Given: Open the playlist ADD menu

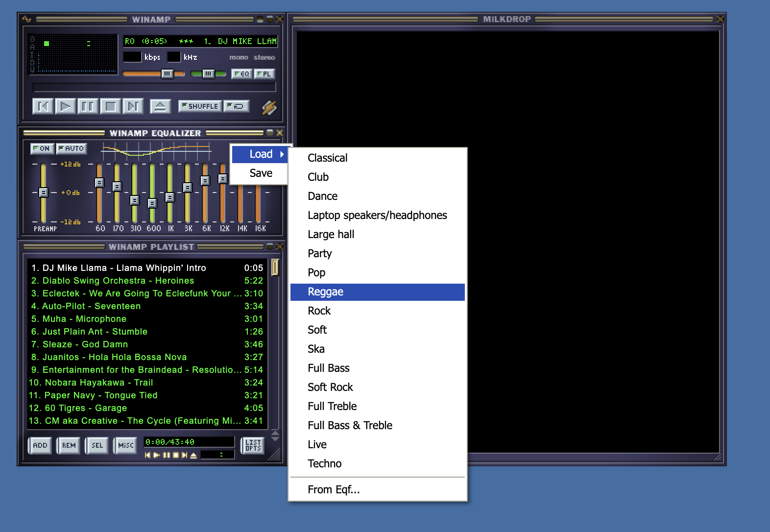Looking at the screenshot, I should coord(40,445).
